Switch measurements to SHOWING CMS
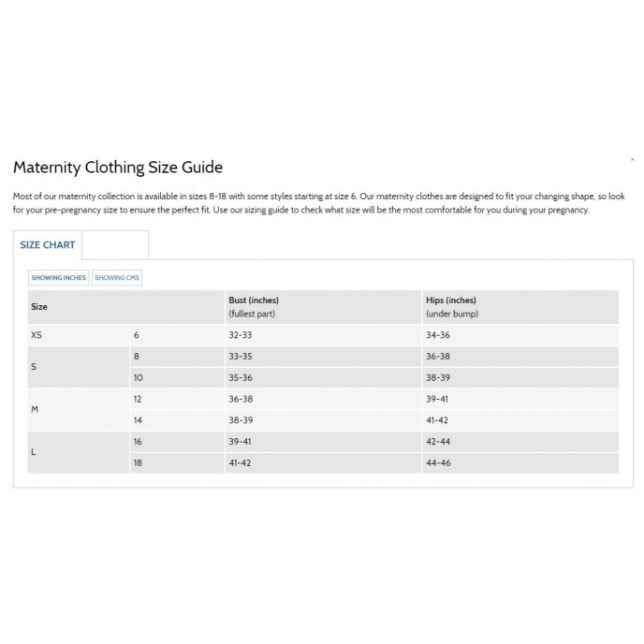 pyautogui.click(x=117, y=278)
